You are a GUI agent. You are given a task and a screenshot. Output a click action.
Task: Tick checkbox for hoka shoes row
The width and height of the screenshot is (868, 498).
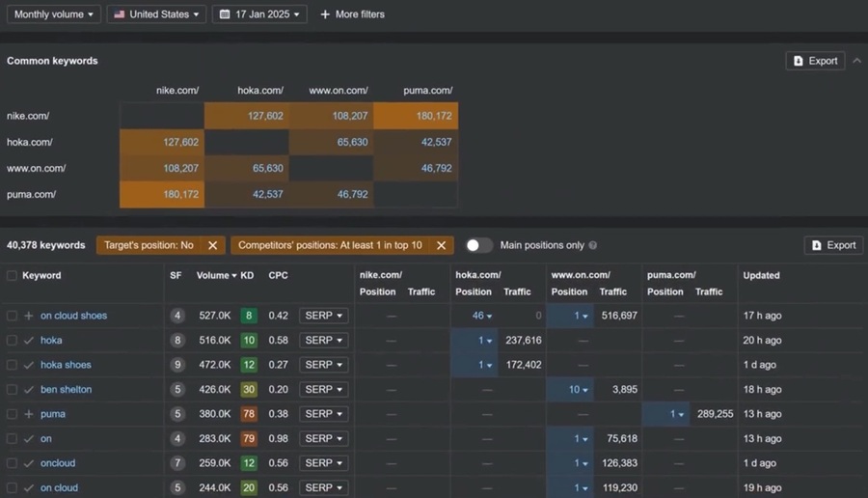12,365
